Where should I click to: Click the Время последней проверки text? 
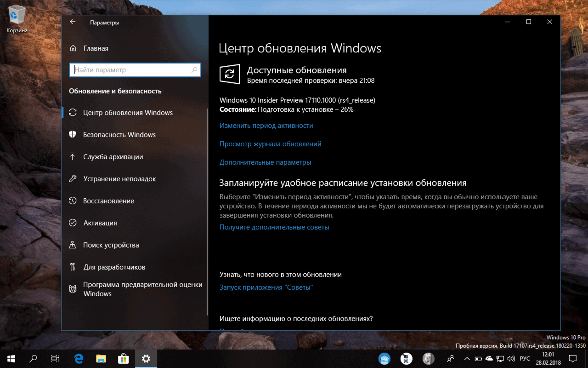(x=311, y=80)
